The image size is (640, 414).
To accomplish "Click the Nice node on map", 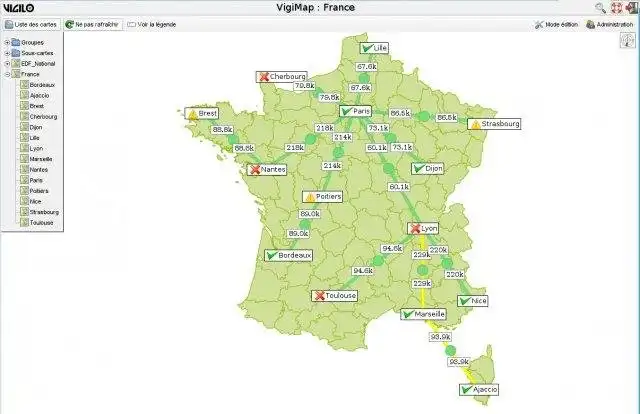I will point(473,301).
